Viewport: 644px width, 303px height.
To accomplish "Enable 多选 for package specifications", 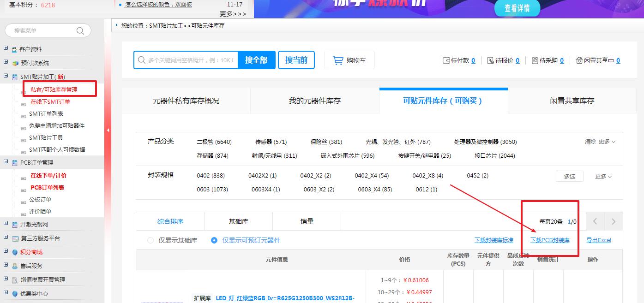I will (x=569, y=177).
